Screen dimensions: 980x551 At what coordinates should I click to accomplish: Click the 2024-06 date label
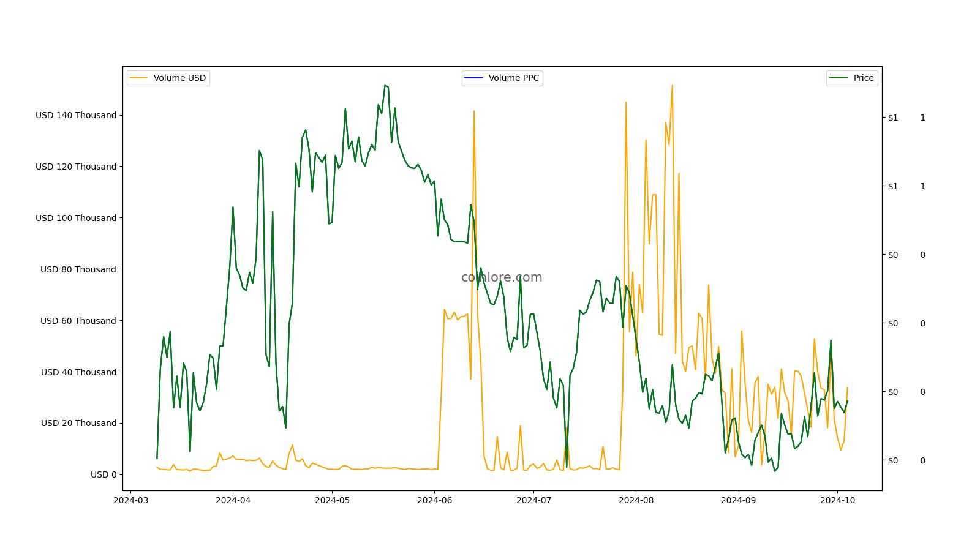(x=434, y=500)
